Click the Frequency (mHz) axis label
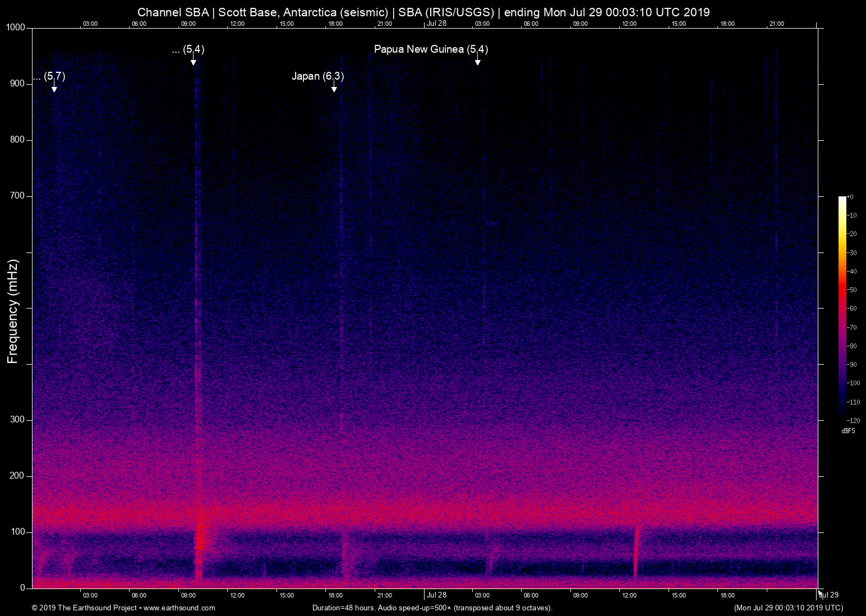Viewport: 866px width, 616px height. tap(13, 311)
